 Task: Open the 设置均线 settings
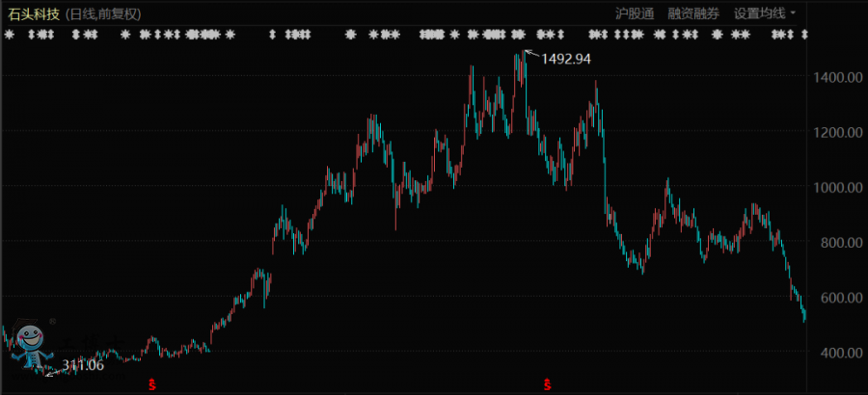(x=759, y=13)
